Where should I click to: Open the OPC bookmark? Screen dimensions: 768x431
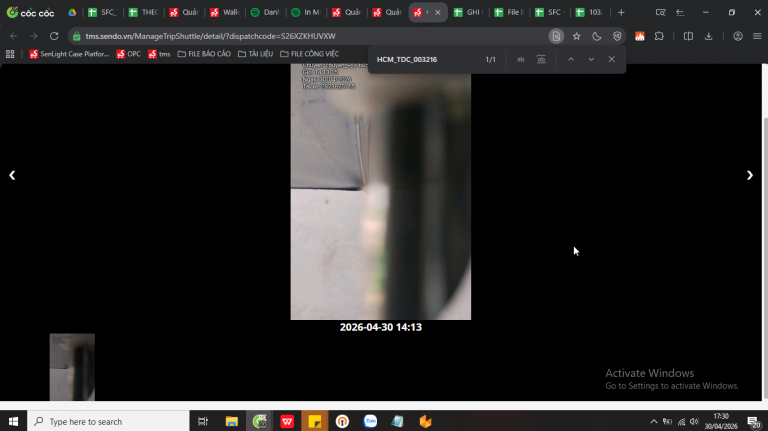coord(128,54)
